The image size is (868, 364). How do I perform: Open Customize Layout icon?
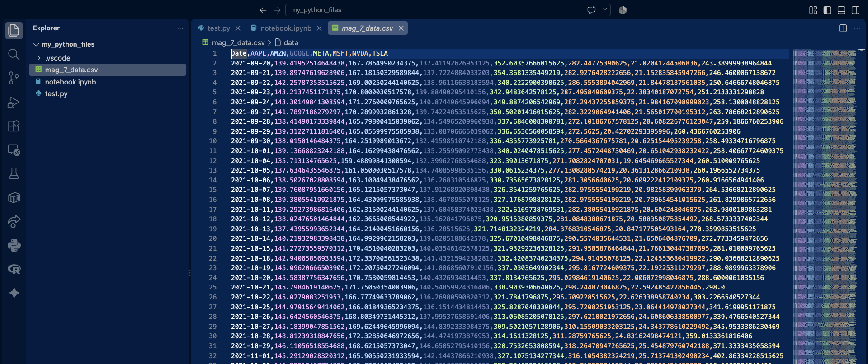(x=813, y=10)
